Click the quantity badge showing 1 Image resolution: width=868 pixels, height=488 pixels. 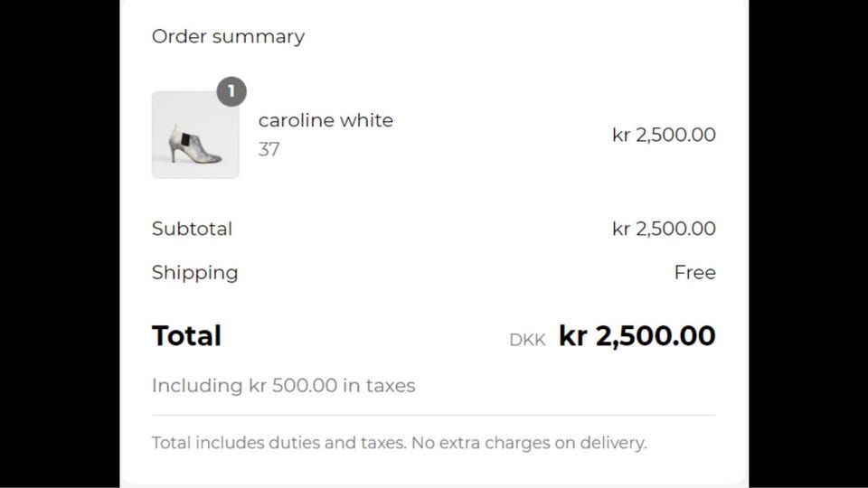(231, 91)
